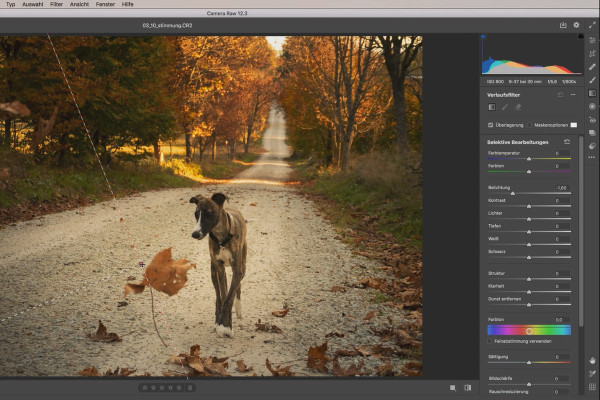The height and width of the screenshot is (400, 600).
Task: Select the Color Sampler tool
Action: click(592, 374)
